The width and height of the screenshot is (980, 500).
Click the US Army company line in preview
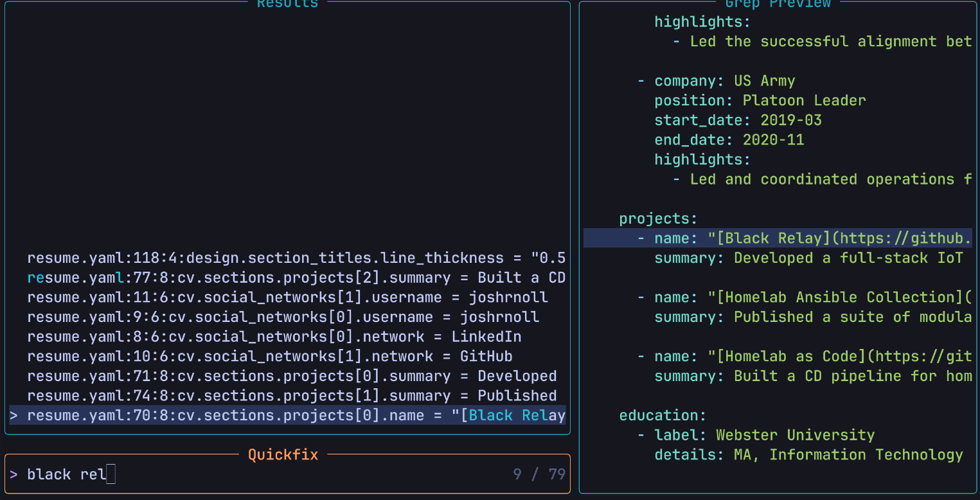click(x=724, y=80)
